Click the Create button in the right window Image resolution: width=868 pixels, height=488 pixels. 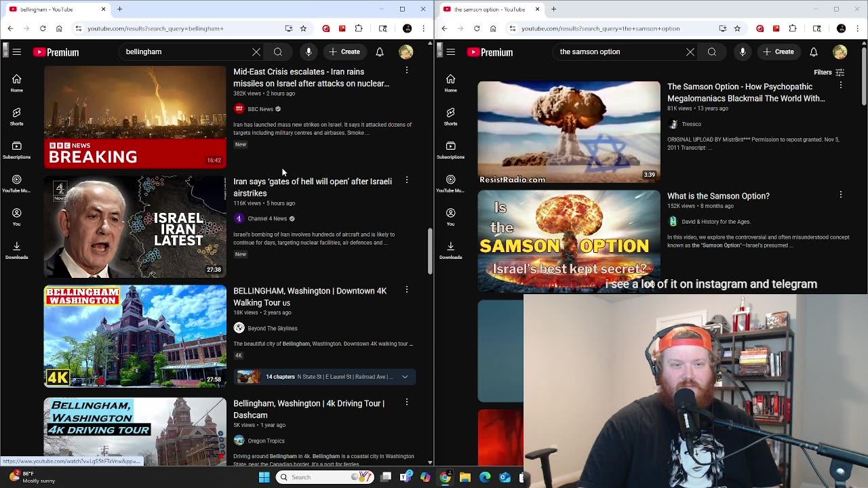coord(778,52)
